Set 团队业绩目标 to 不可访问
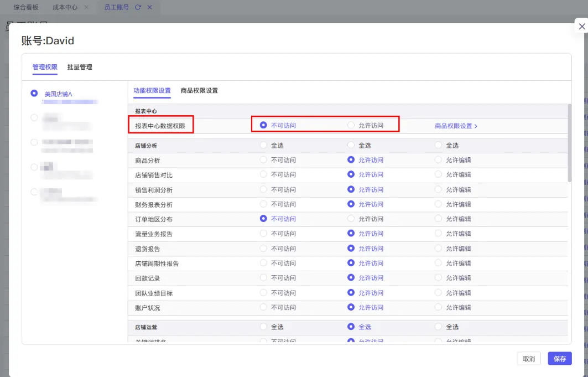 263,293
